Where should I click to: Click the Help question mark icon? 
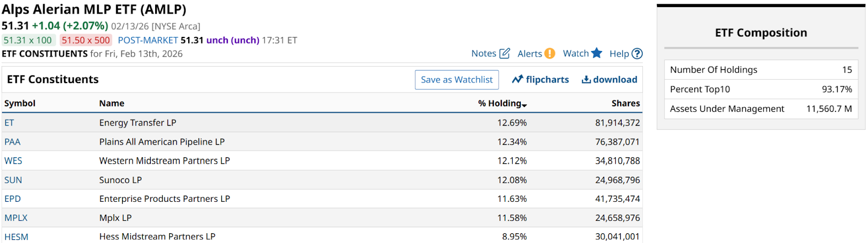[x=637, y=54]
